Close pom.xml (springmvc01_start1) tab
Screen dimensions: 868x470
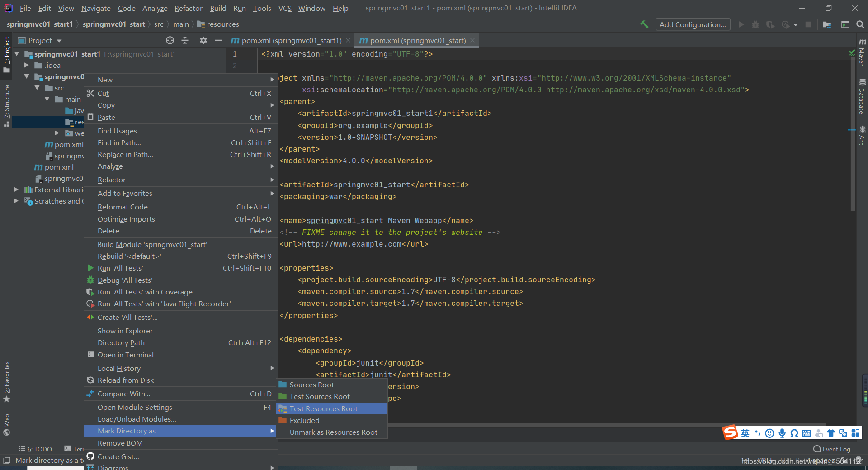(x=348, y=40)
